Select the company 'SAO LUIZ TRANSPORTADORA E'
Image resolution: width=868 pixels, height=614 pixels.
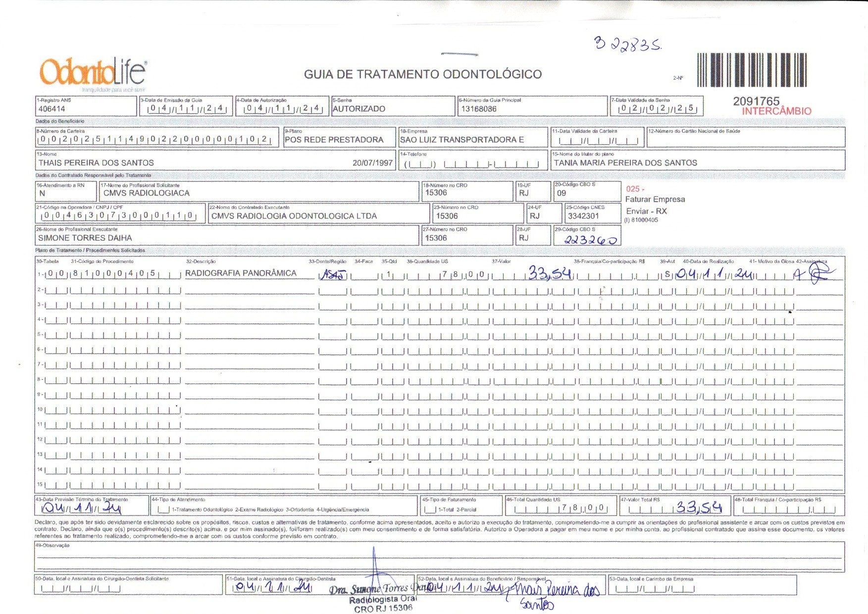point(462,140)
